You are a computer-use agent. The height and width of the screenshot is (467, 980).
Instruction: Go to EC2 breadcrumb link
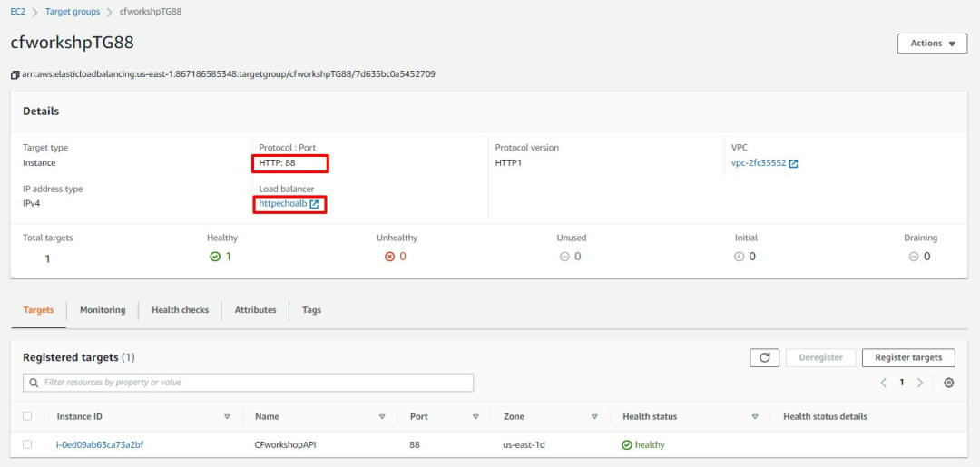point(18,12)
